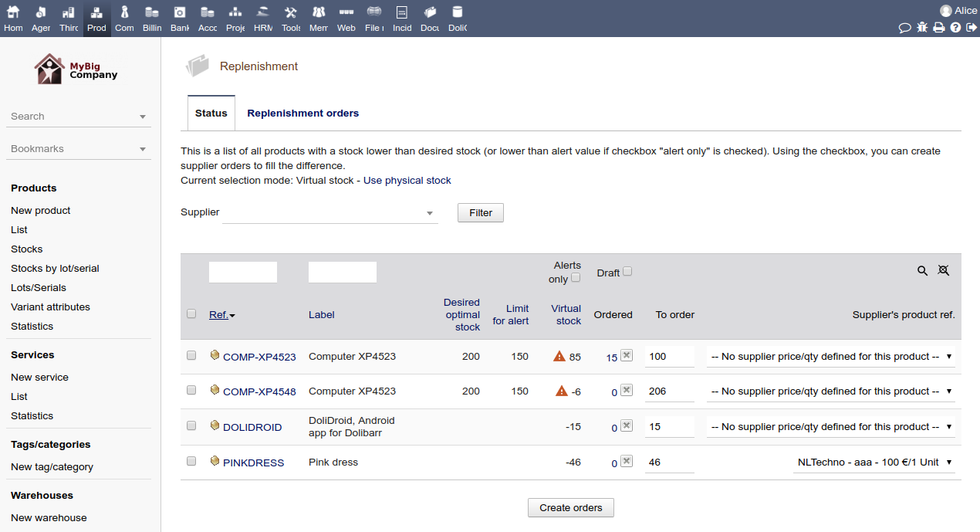Check the PINKDRESS row checkbox
Screen dimensions: 980x532
point(191,461)
